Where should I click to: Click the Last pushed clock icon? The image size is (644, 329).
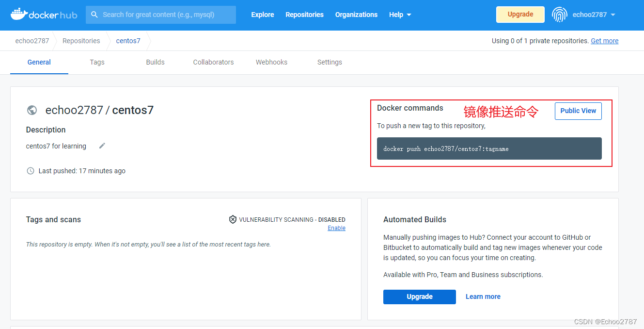pos(31,171)
